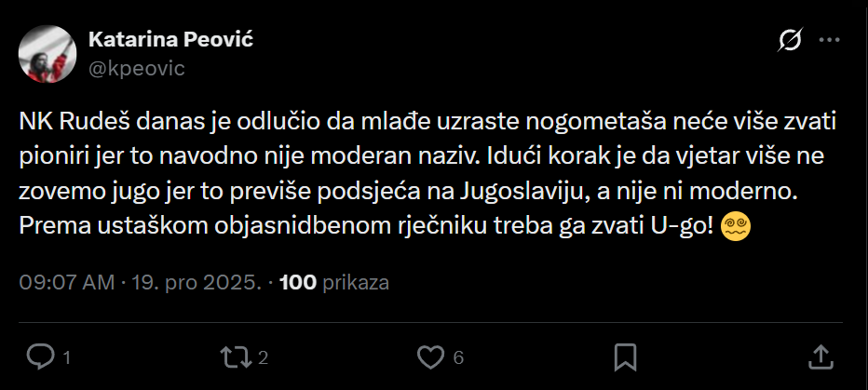Click the like count number 6
Viewport: 868px width, 390px height.
point(458,357)
